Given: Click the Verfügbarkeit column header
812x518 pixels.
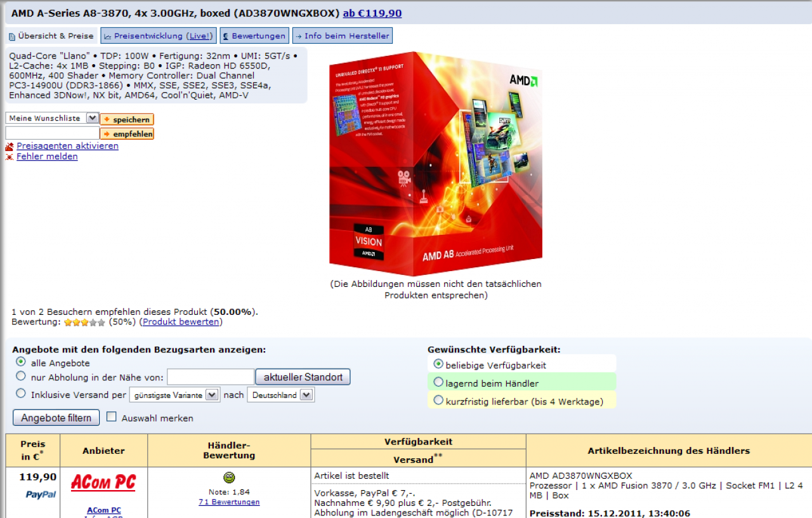Looking at the screenshot, I should (x=418, y=442).
